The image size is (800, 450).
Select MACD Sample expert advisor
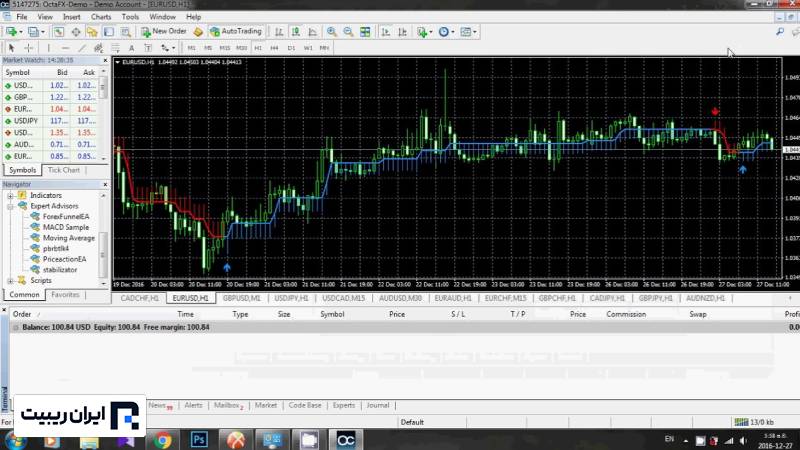(x=65, y=227)
